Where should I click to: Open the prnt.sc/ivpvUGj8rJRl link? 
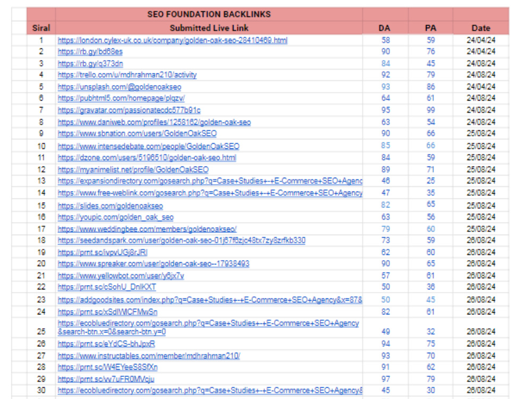point(103,253)
